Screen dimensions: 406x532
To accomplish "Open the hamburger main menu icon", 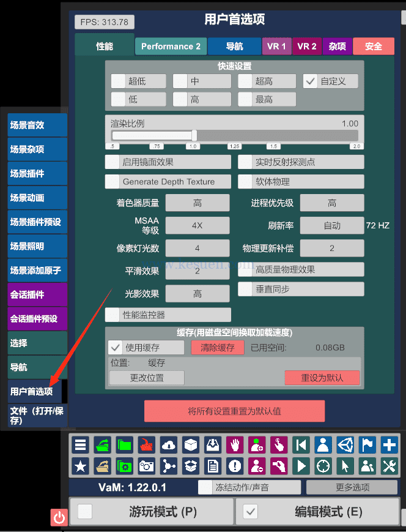I will click(x=80, y=444).
